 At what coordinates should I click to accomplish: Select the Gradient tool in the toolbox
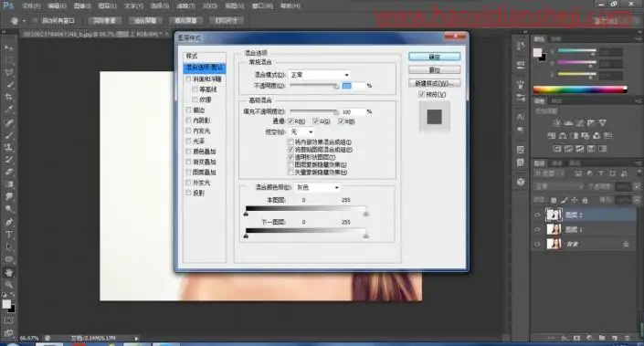point(8,184)
